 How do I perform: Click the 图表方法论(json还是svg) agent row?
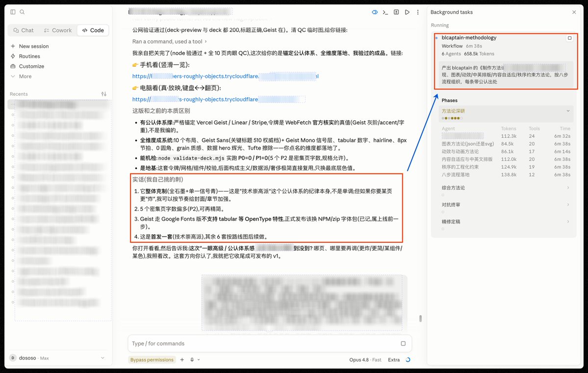pyautogui.click(x=506, y=144)
